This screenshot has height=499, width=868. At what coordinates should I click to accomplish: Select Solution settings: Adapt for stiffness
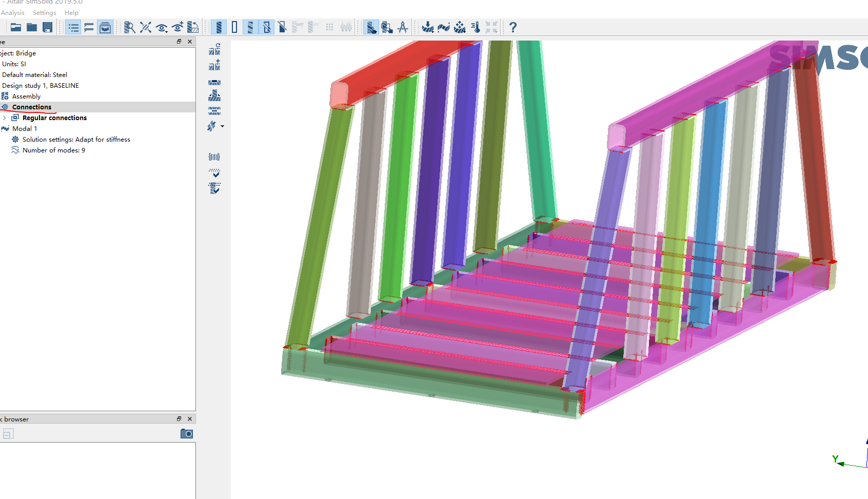tap(76, 140)
